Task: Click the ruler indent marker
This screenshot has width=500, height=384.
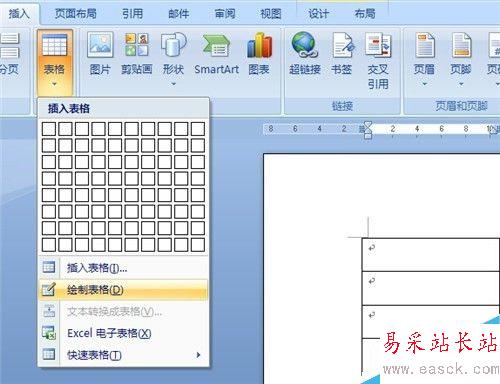Action: click(367, 130)
